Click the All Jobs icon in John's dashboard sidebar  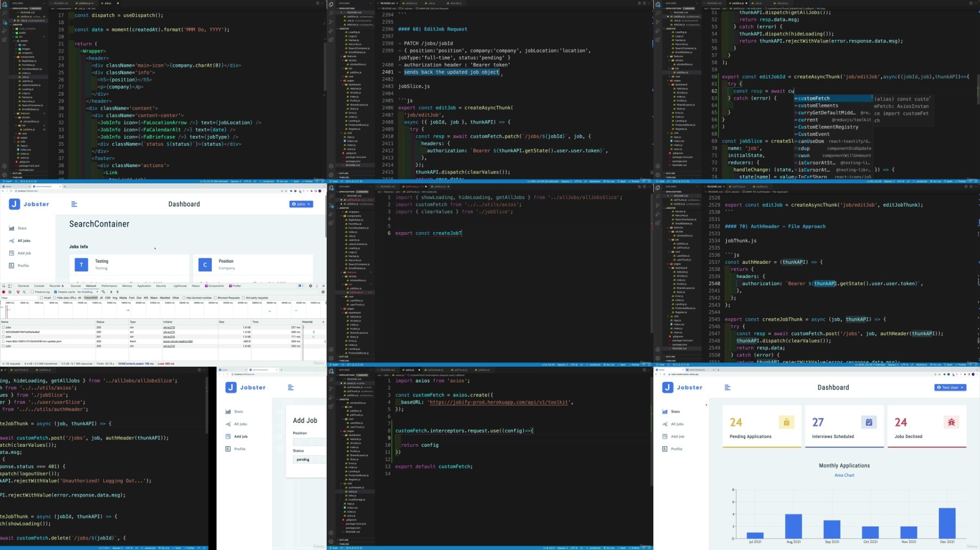pos(11,240)
